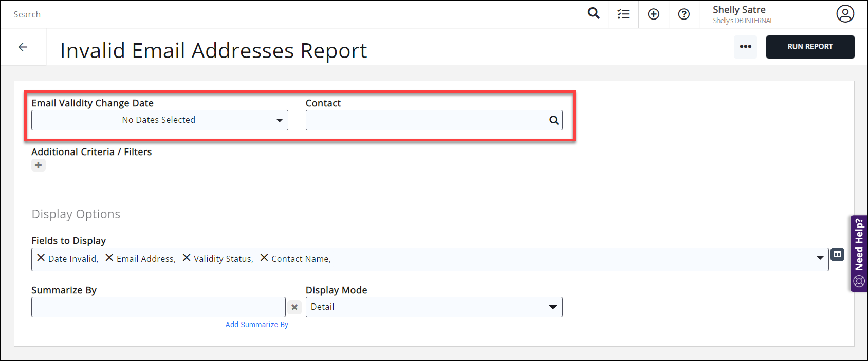The image size is (868, 361).
Task: Go back with the left arrow
Action: 23,47
